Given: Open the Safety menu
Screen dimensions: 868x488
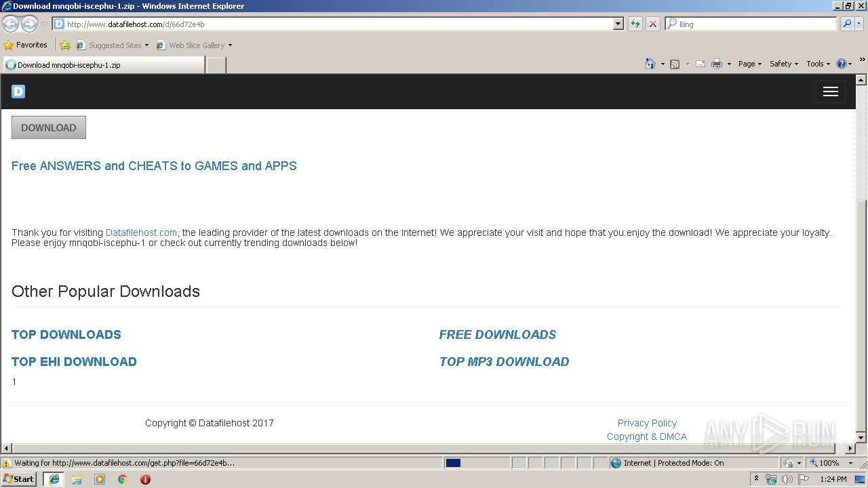Looking at the screenshot, I should 784,64.
